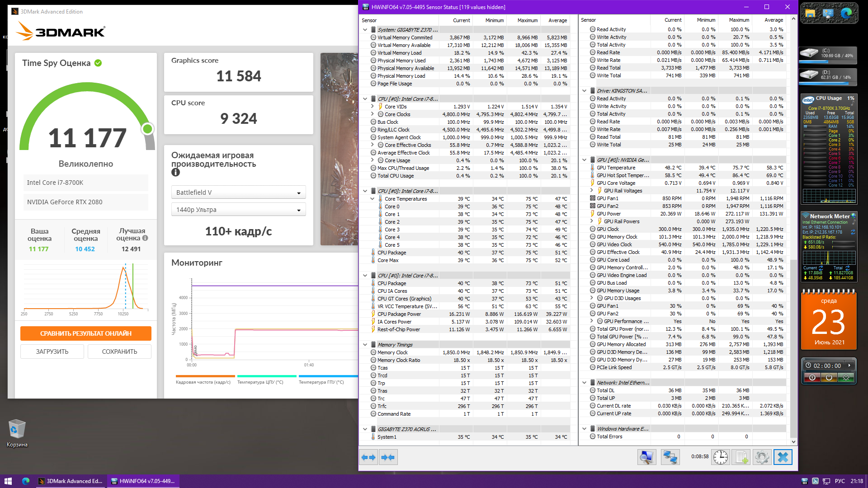Click the logging start (sheet with plus) icon
This screenshot has width=868, height=488.
(x=741, y=457)
